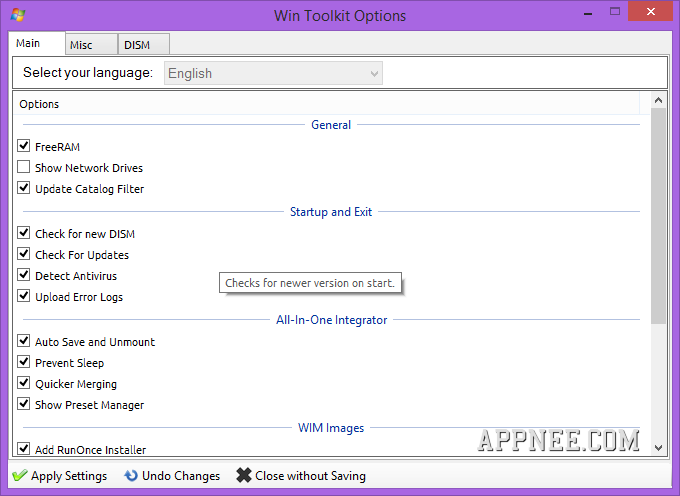This screenshot has height=496, width=680.
Task: Toggle Add RunOnce Installer checkbox
Action: pos(23,449)
